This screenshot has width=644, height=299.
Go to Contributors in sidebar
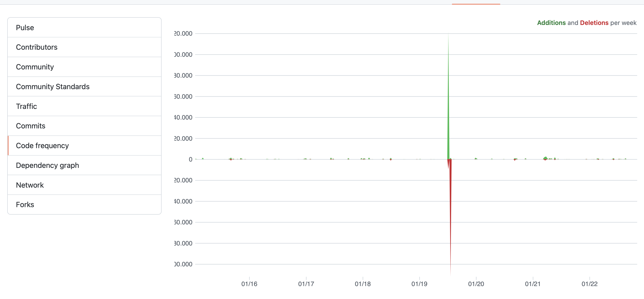(x=84, y=47)
